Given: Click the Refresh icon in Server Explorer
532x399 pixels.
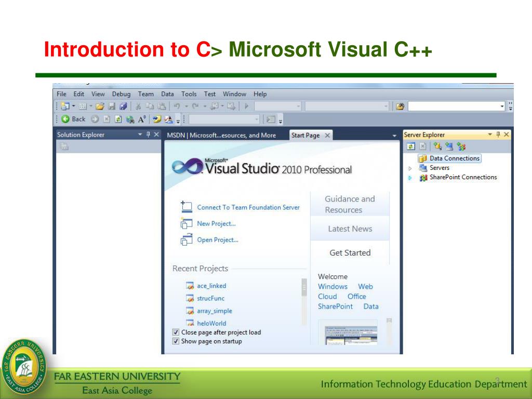Looking at the screenshot, I should tap(411, 146).
